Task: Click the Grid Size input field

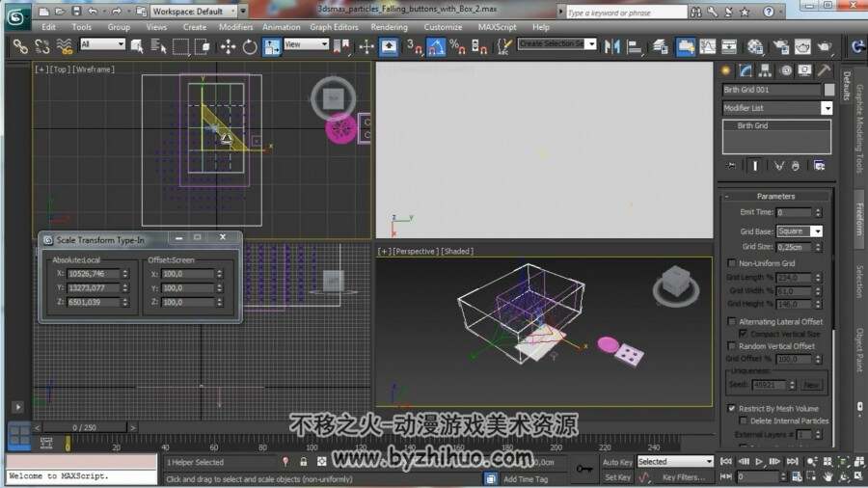Action: click(795, 247)
